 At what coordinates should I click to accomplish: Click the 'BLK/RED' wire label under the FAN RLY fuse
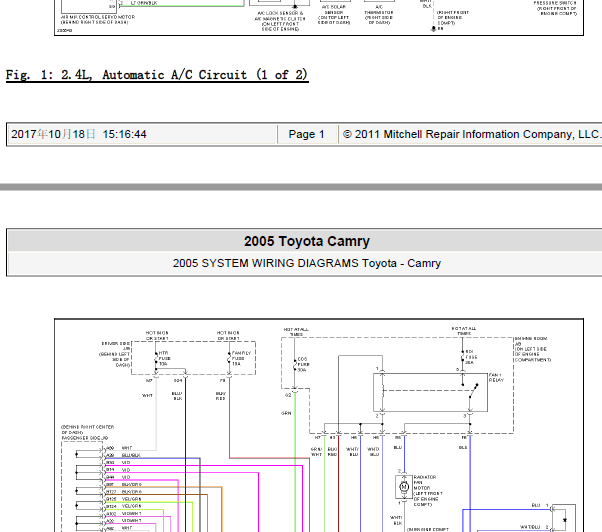[x=221, y=396]
